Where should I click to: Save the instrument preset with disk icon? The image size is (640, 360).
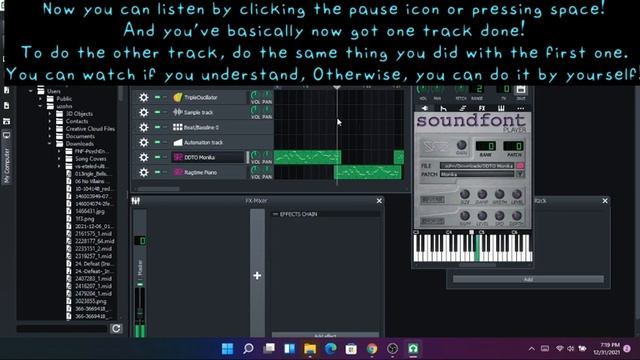coord(520,90)
